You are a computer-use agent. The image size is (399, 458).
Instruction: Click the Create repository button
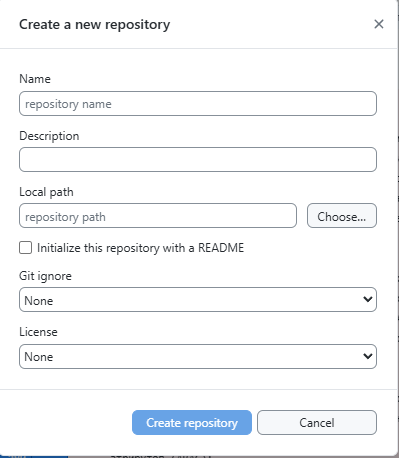click(x=192, y=422)
